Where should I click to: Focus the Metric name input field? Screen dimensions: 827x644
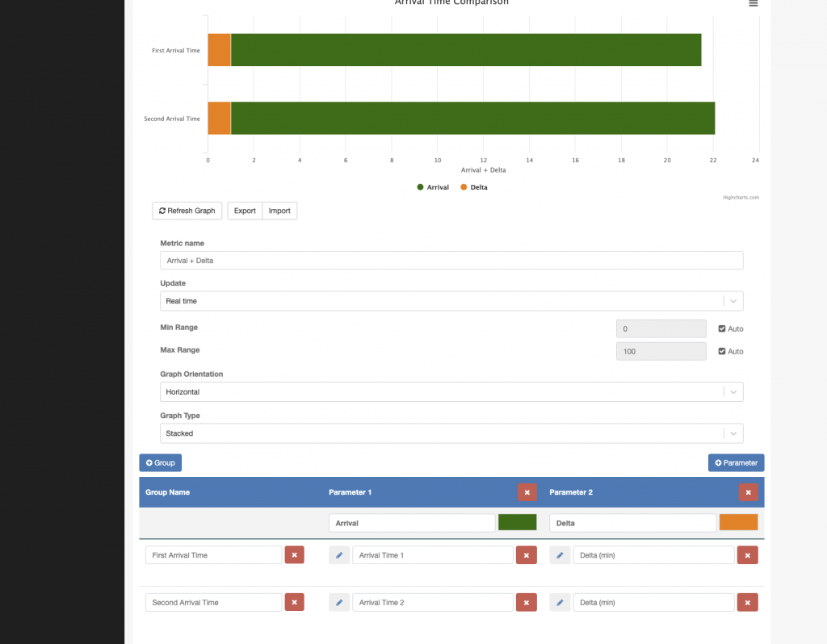tap(451, 261)
